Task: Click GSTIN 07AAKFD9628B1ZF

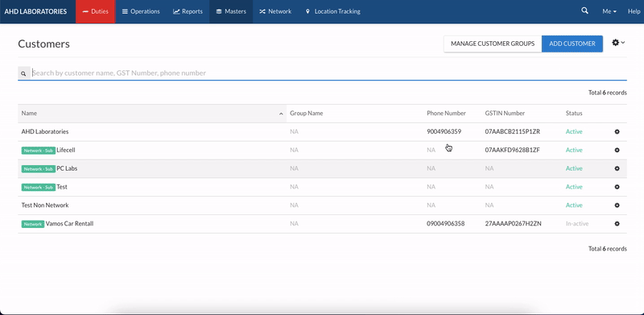Action: pyautogui.click(x=512, y=150)
